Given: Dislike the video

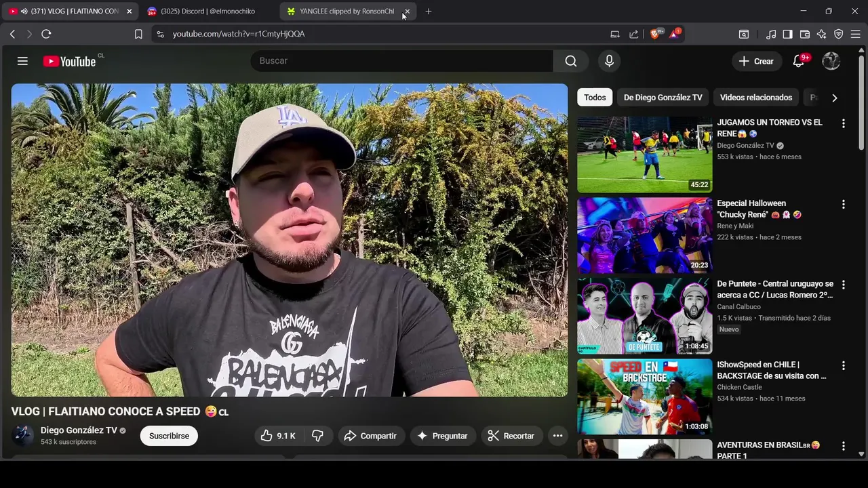Looking at the screenshot, I should pyautogui.click(x=317, y=436).
